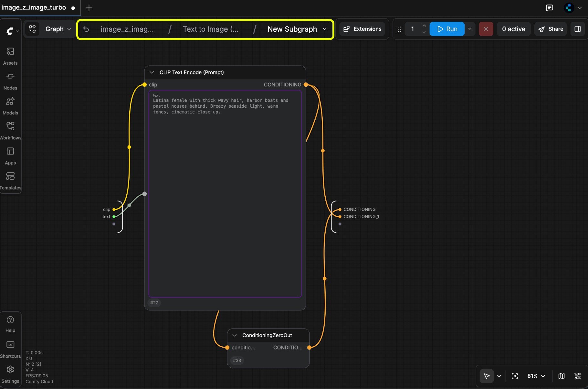The height and width of the screenshot is (389, 588).
Task: Click the orange link midpoint near ZeroOut
Action: coord(325,278)
